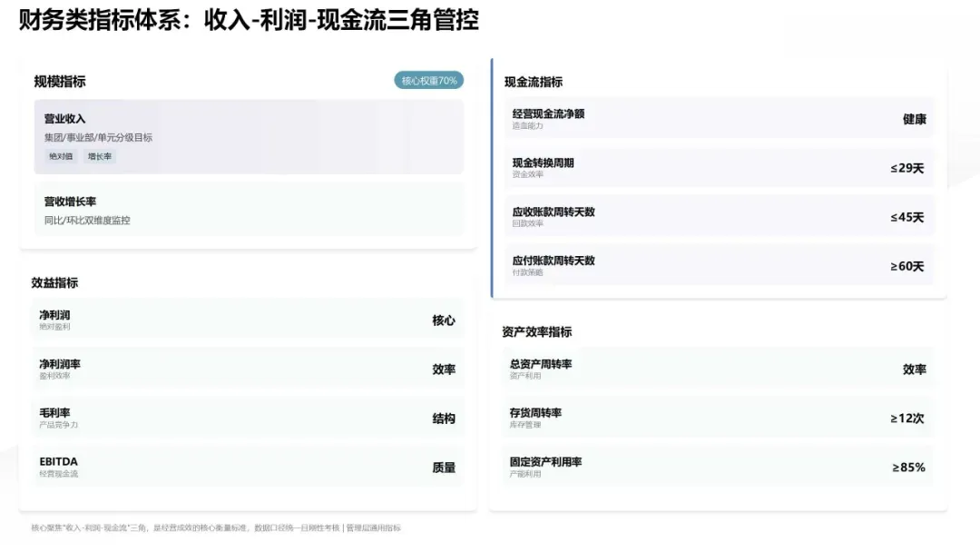Viewport: 980px width, 552px height.
Task: Click the 经营现金流 subtitle under EBITDA
Action: point(58,474)
